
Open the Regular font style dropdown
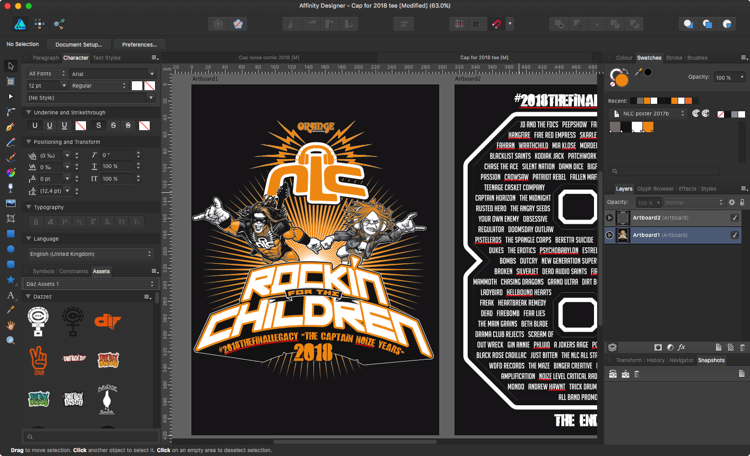(x=99, y=86)
